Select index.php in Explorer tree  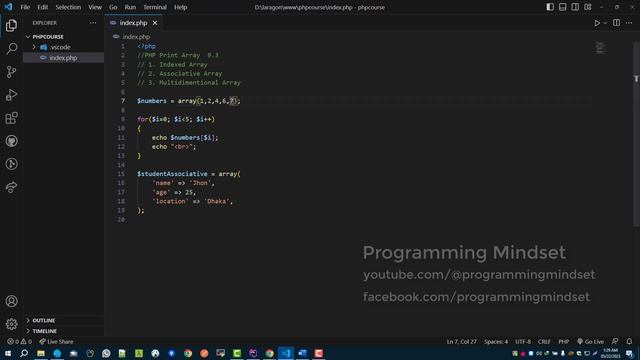[x=63, y=58]
